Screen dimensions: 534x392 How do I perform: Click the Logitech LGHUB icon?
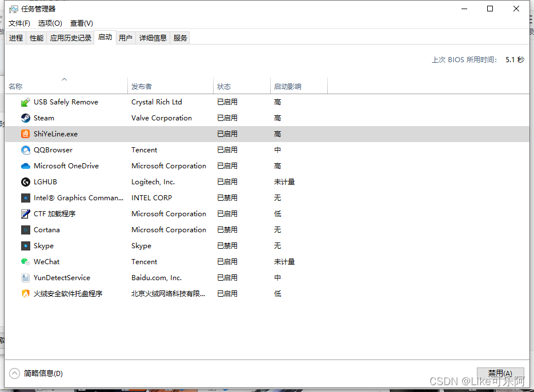26,182
